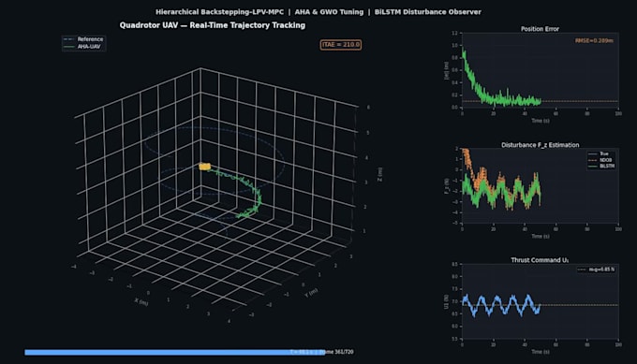Viewport: 637px width, 364px height.
Task: Click the 'RMSE=0.289m' annotation
Action: pos(594,40)
